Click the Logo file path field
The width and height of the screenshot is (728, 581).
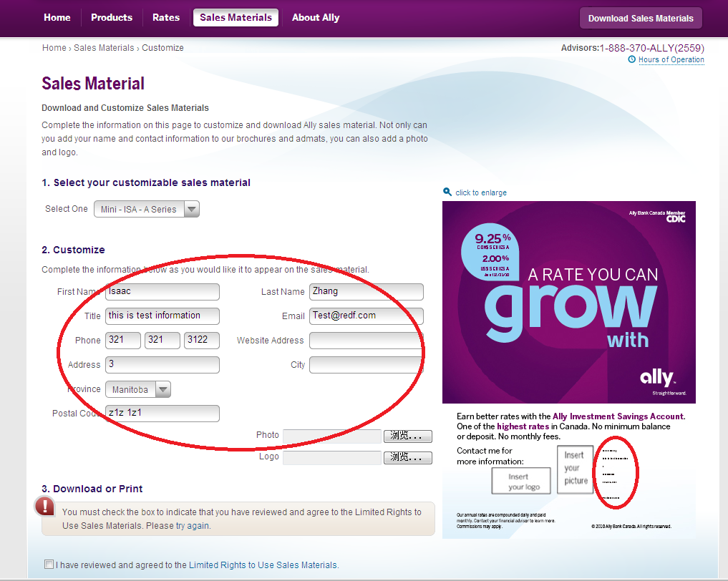pos(332,457)
